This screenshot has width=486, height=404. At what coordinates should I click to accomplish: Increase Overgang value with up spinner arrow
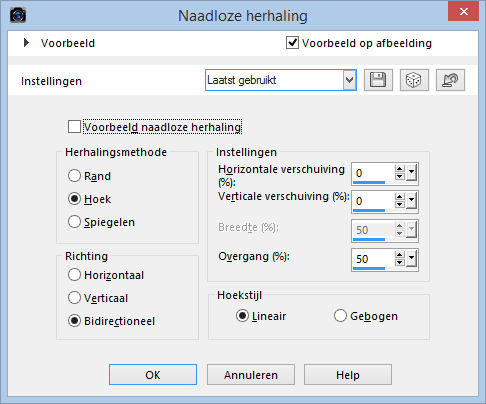pyautogui.click(x=400, y=255)
